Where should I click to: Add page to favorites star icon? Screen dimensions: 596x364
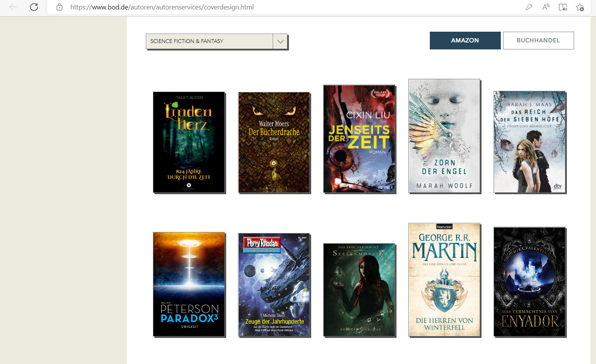[x=580, y=7]
